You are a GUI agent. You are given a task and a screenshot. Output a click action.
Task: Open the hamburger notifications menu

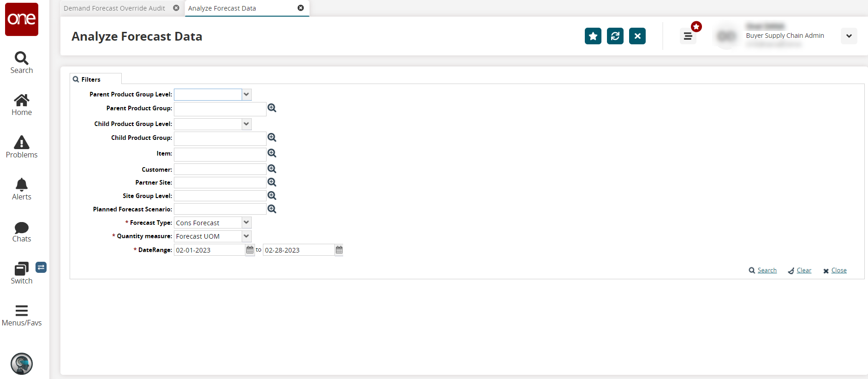coord(688,36)
